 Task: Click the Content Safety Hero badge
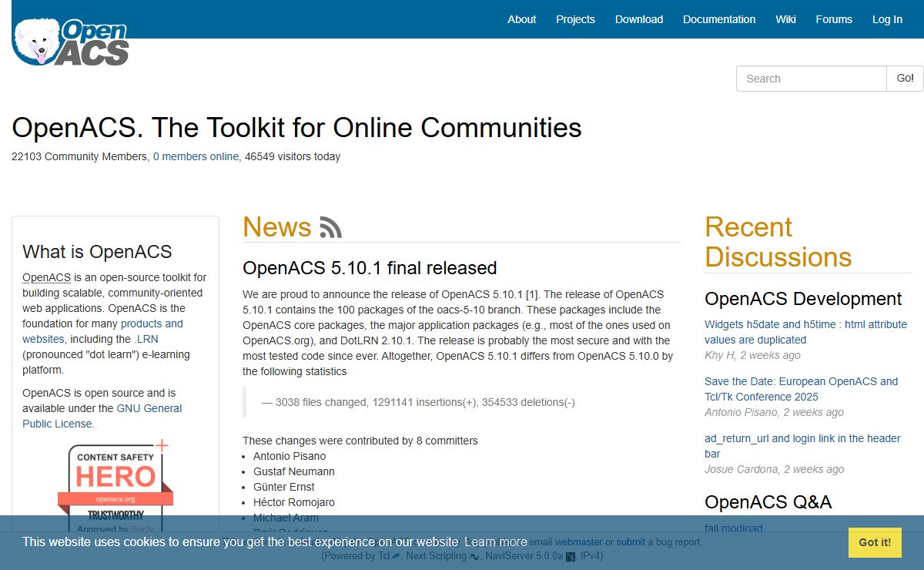pyautogui.click(x=115, y=487)
